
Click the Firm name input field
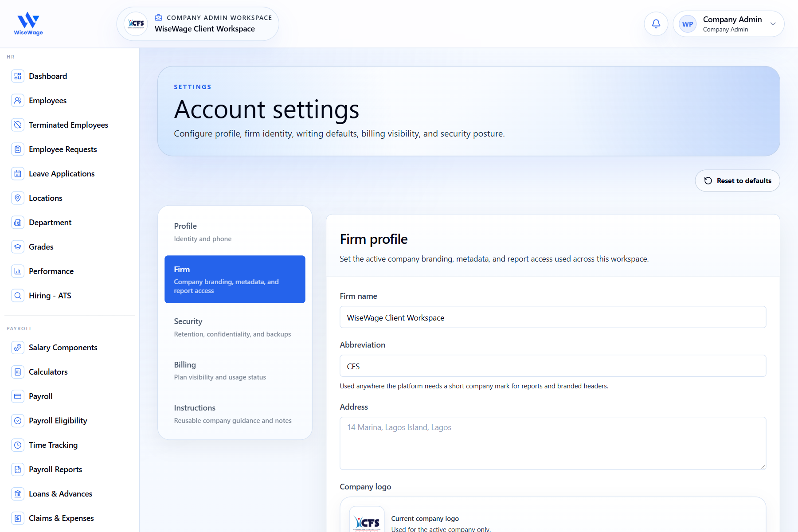click(553, 317)
